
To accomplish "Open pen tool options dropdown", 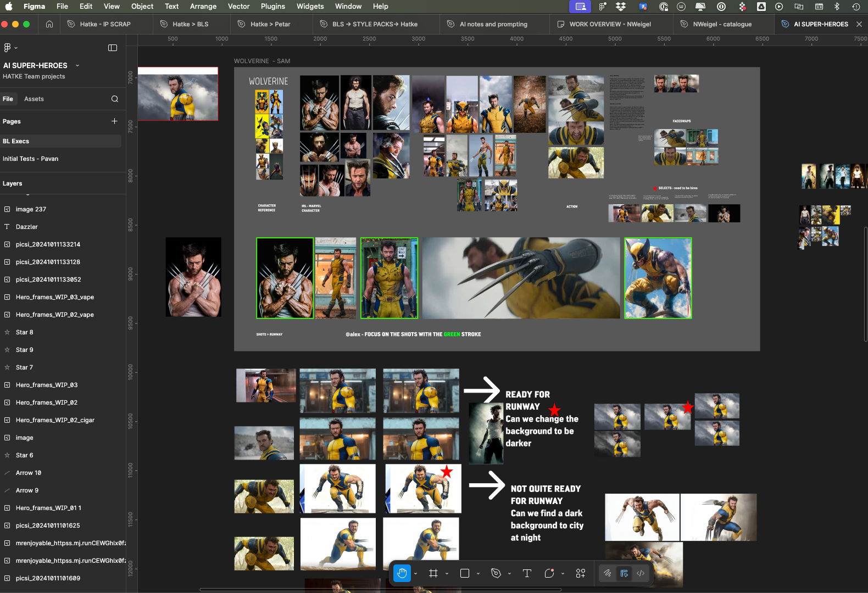I will tap(509, 573).
